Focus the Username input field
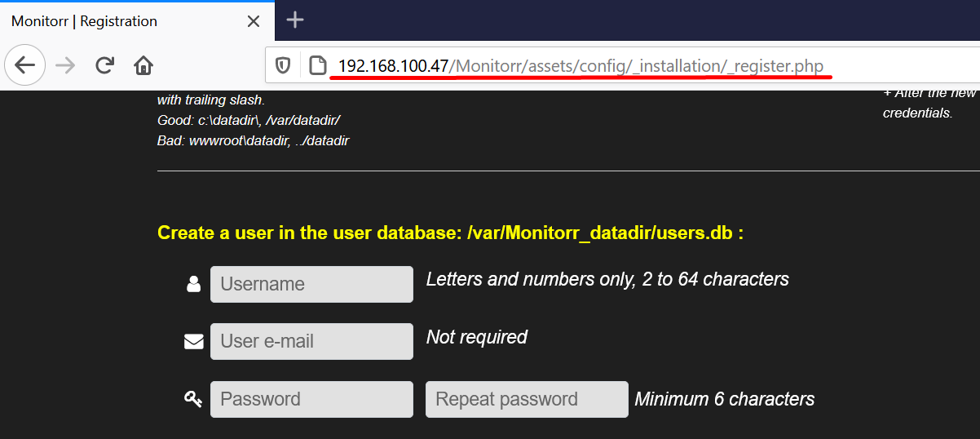The height and width of the screenshot is (439, 980). pyautogui.click(x=311, y=284)
